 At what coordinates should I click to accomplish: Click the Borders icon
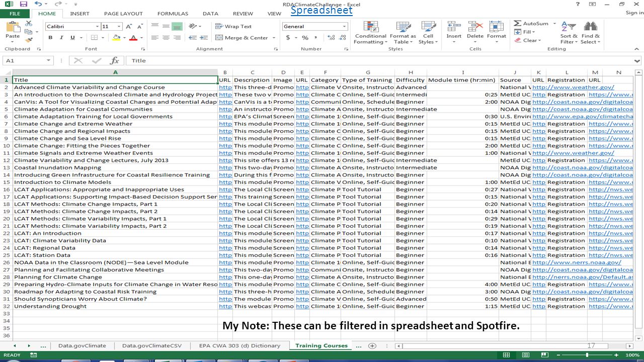pos(95,38)
